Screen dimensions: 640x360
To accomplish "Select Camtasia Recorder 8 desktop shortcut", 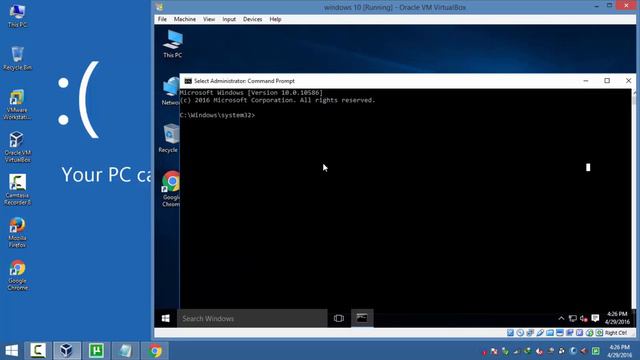I will click(17, 189).
